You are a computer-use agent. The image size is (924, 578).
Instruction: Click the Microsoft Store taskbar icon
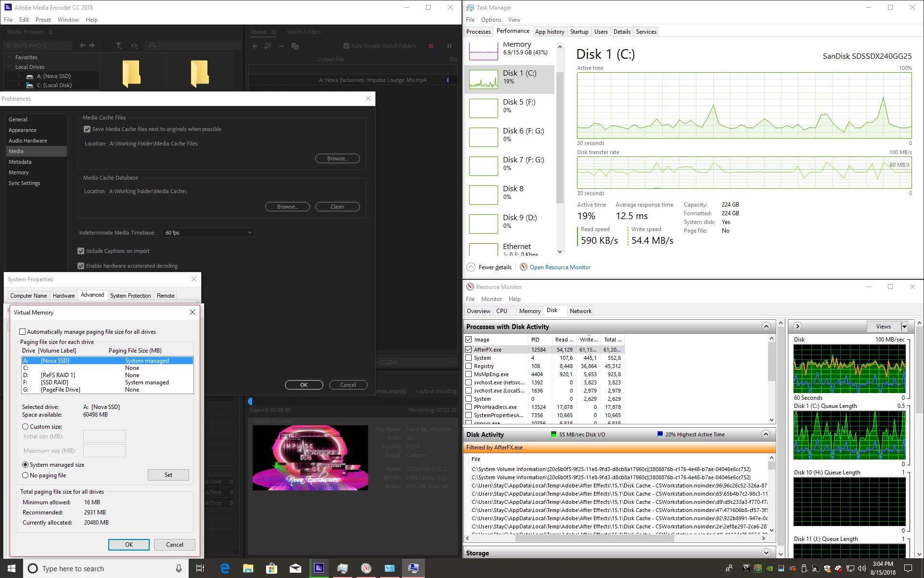click(271, 568)
